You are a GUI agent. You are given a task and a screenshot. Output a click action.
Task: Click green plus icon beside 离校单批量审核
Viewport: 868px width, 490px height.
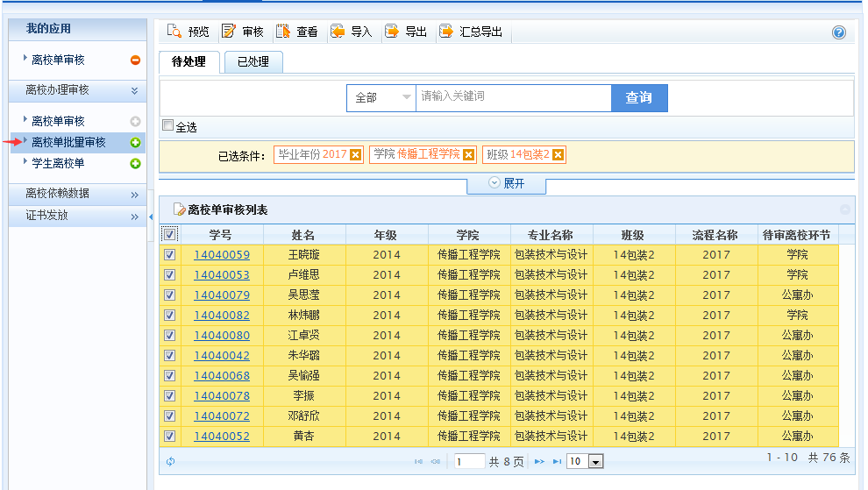135,143
